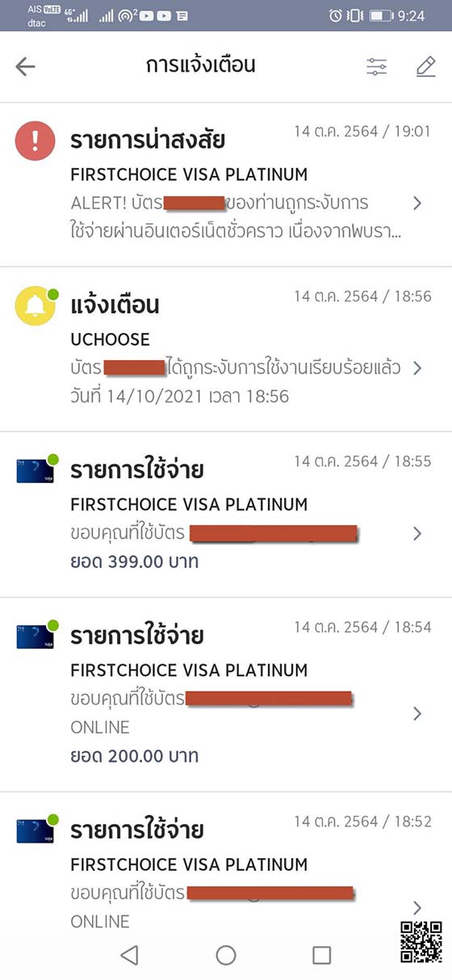Expand the 399.00 baht transaction chevron
The height and width of the screenshot is (980, 452).
417,533
